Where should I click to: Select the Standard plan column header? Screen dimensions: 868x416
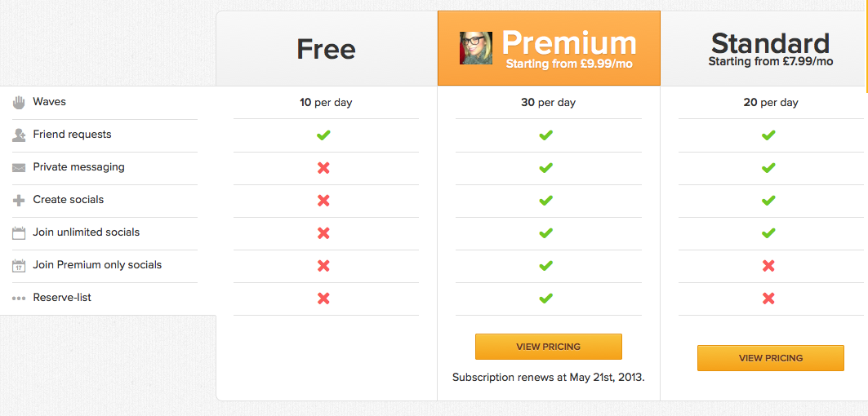[770, 42]
